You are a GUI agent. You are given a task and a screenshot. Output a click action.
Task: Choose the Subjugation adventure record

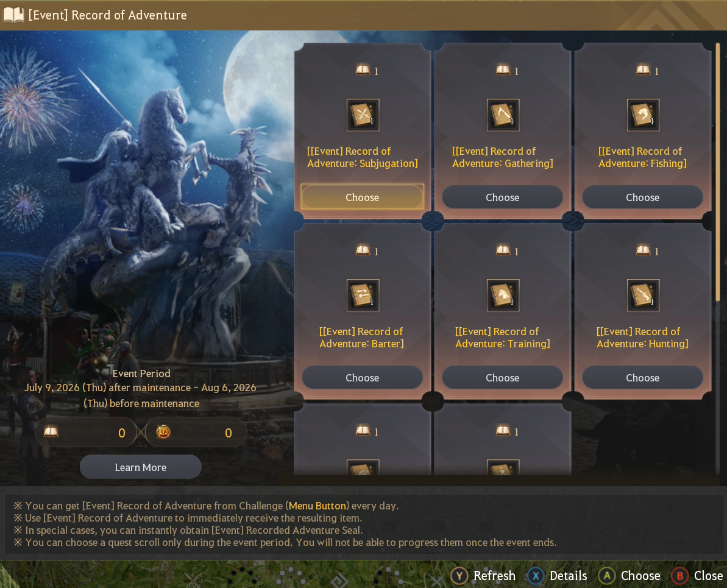click(x=363, y=197)
